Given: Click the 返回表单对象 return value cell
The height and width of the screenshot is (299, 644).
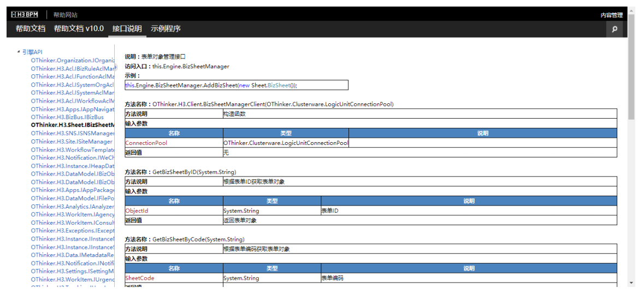Looking at the screenshot, I should tap(420, 220).
